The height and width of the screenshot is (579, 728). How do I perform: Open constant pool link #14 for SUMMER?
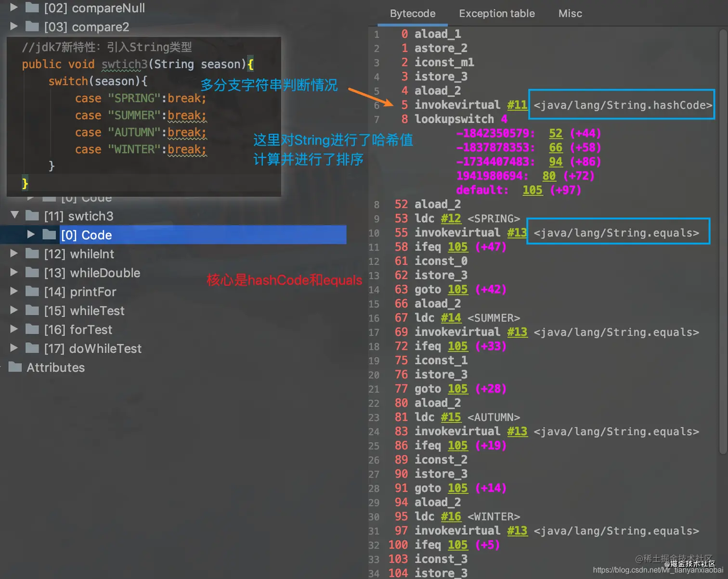click(x=451, y=318)
